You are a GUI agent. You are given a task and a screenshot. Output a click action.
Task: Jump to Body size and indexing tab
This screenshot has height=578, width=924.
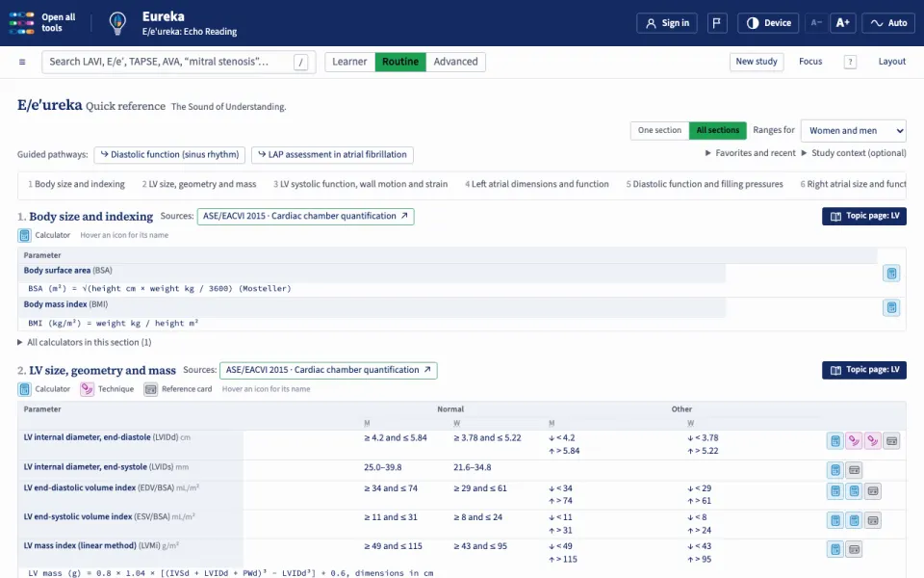tap(77, 184)
